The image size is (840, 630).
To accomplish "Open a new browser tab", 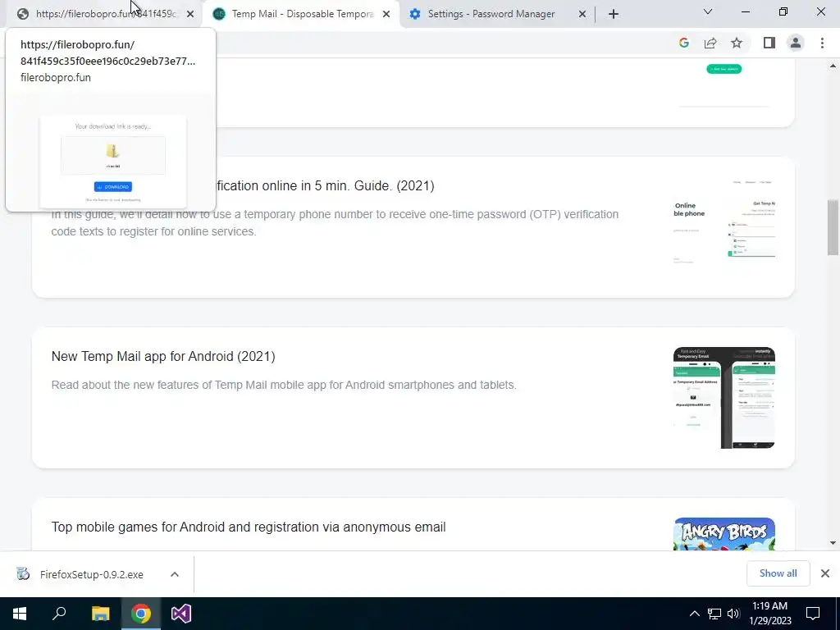I will click(614, 15).
